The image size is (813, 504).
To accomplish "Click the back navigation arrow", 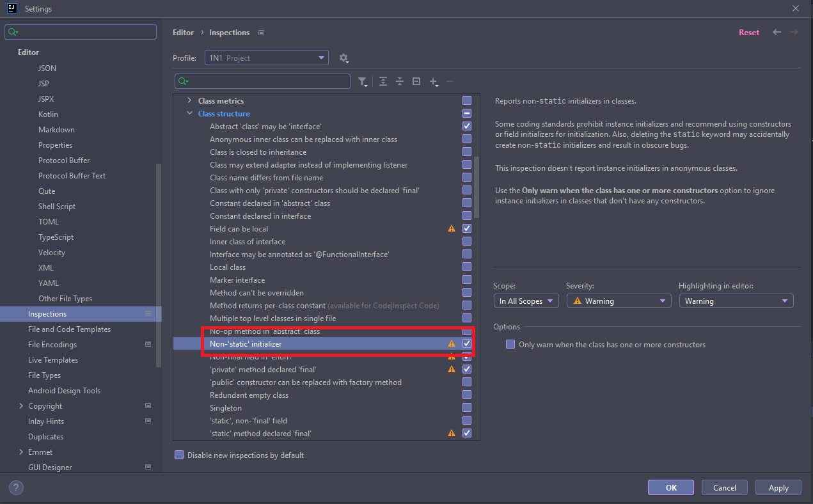I will click(777, 32).
